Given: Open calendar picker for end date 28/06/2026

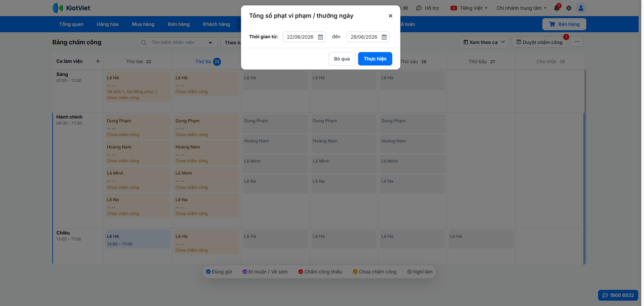Looking at the screenshot, I should [x=384, y=37].
